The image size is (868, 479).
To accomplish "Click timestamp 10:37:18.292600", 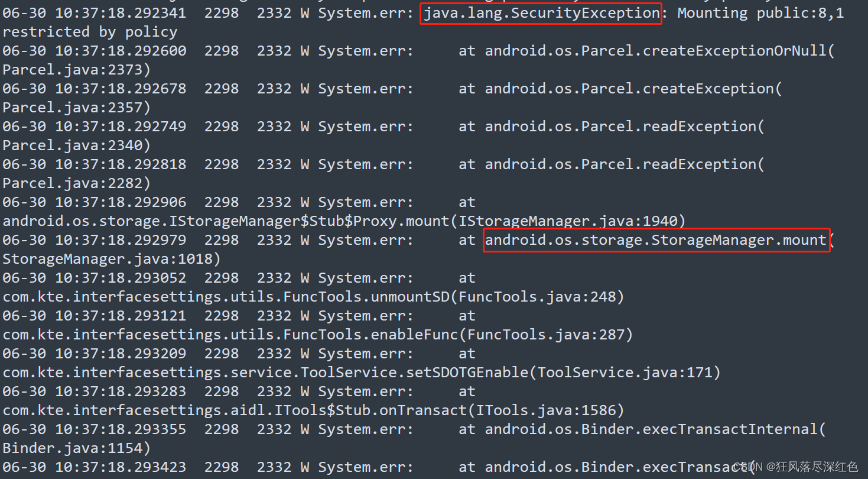I will coord(121,51).
